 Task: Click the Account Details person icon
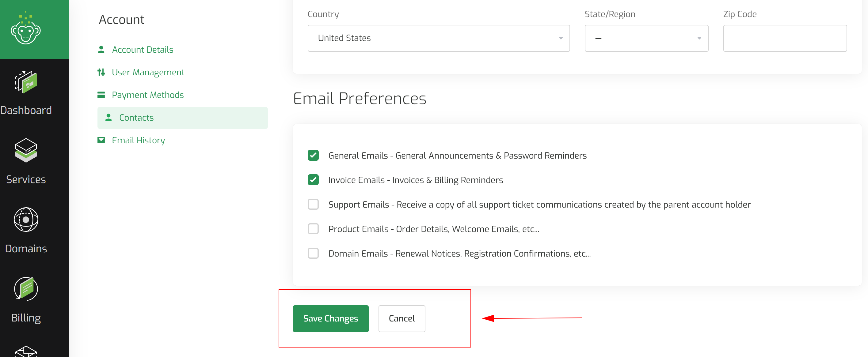(x=101, y=50)
